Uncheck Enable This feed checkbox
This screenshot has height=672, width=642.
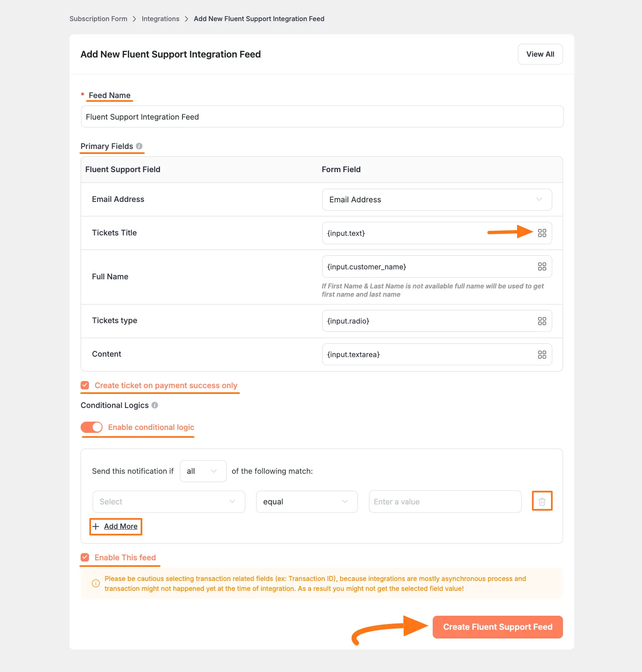85,557
